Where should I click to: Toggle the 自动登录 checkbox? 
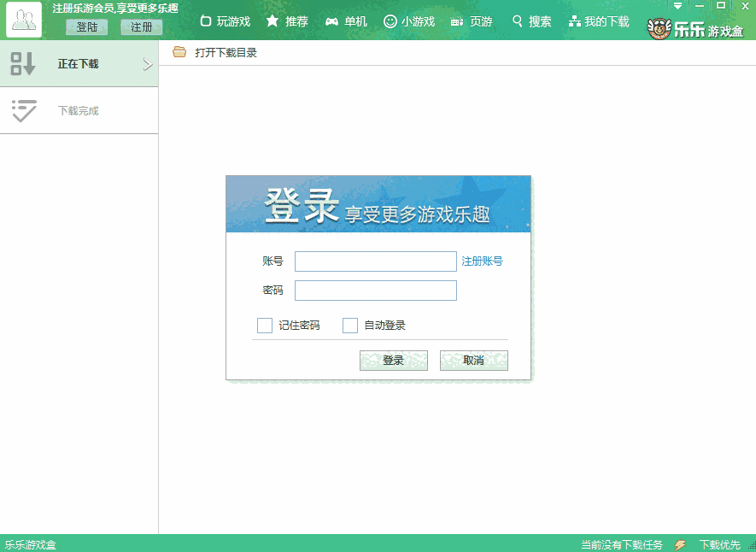click(x=350, y=326)
